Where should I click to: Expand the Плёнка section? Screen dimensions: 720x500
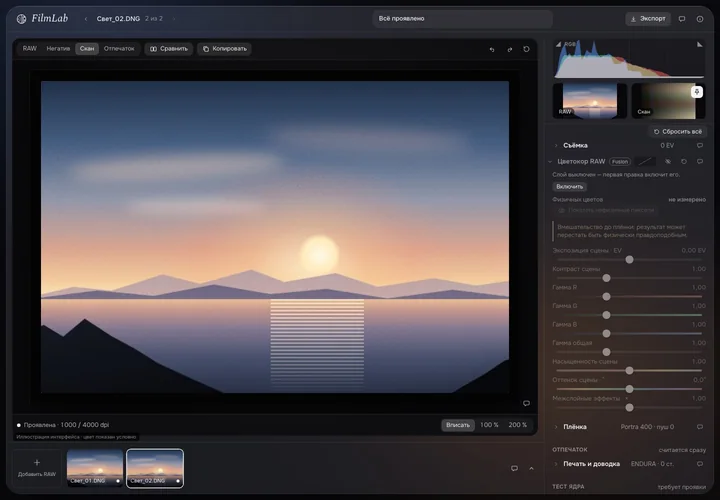coord(556,427)
